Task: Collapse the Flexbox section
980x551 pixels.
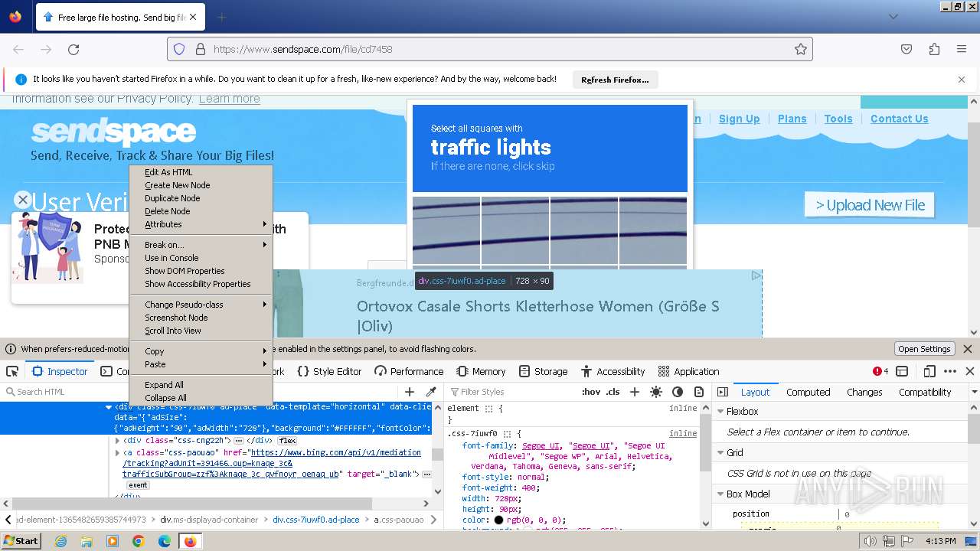Action: click(720, 411)
